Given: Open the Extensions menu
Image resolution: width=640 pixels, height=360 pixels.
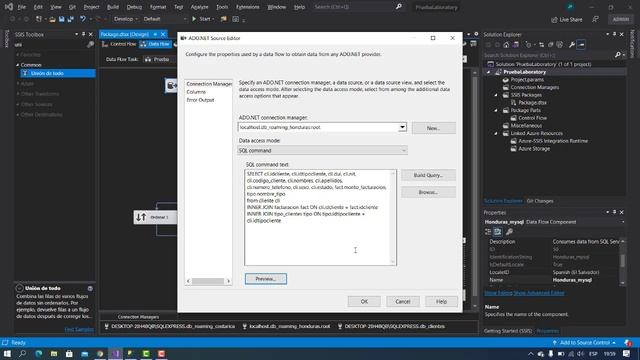Looking at the screenshot, I should [x=247, y=7].
